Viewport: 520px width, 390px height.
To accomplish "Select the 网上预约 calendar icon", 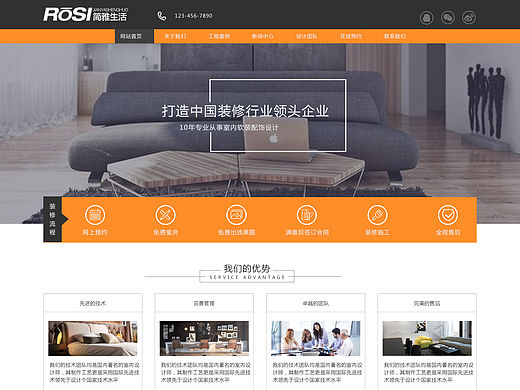I will point(95,215).
